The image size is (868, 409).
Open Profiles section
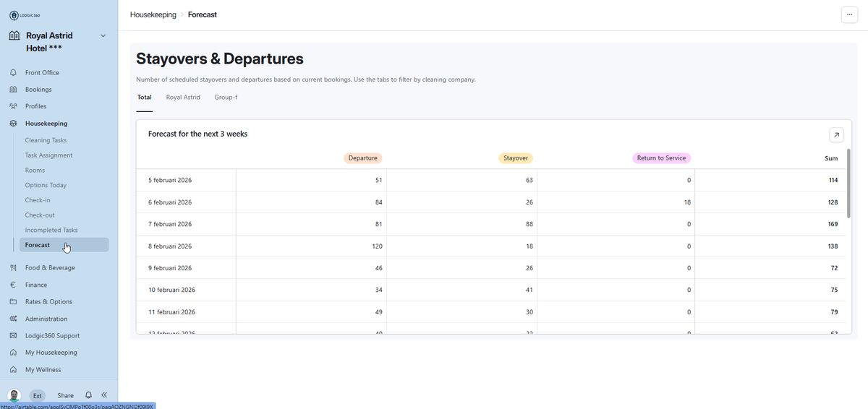coord(36,106)
